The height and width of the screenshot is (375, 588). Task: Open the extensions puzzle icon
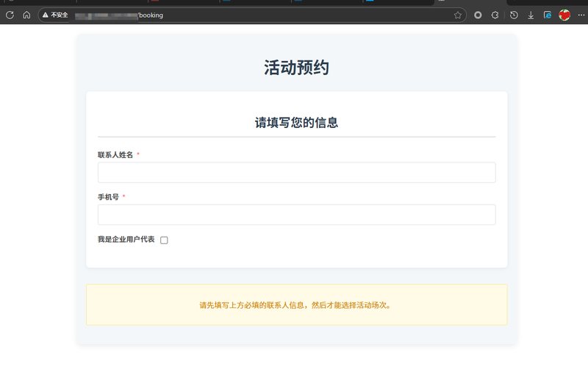click(x=495, y=15)
